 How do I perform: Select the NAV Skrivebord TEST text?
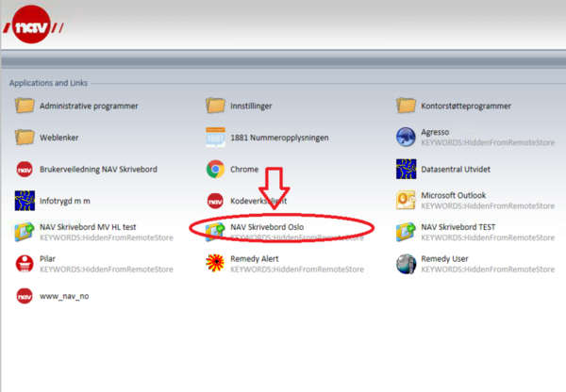pos(458,227)
